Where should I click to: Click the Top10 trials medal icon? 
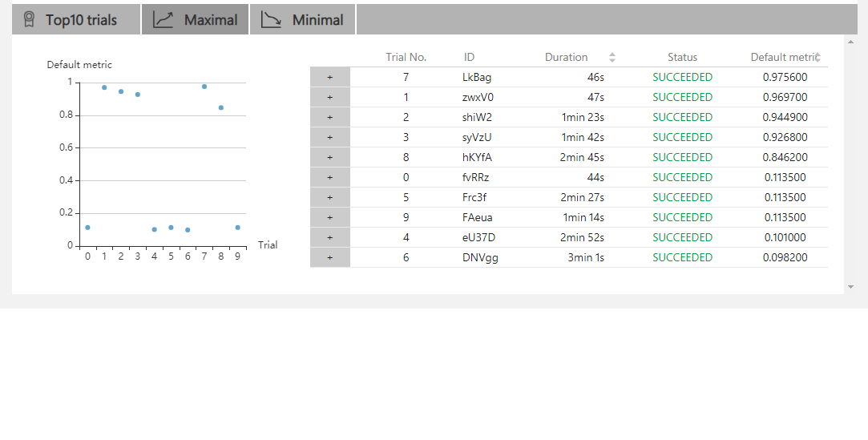coord(29,19)
